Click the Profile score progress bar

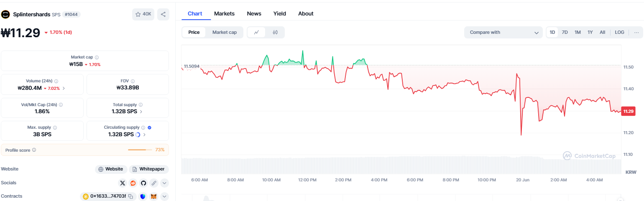[140, 150]
